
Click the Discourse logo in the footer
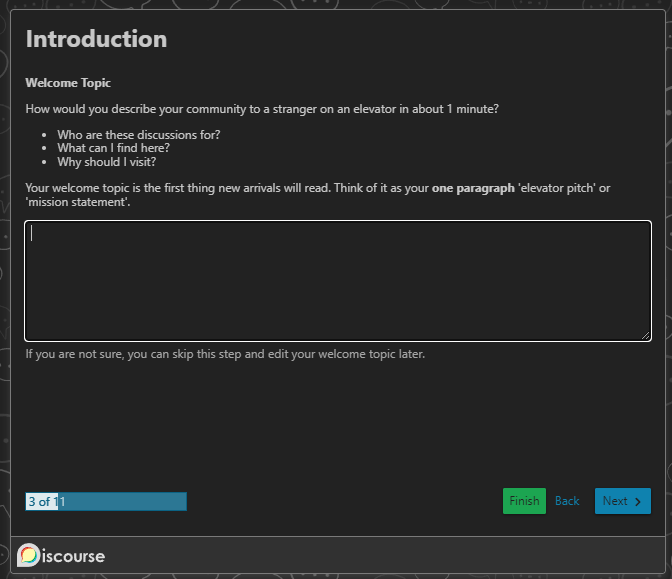click(x=61, y=555)
